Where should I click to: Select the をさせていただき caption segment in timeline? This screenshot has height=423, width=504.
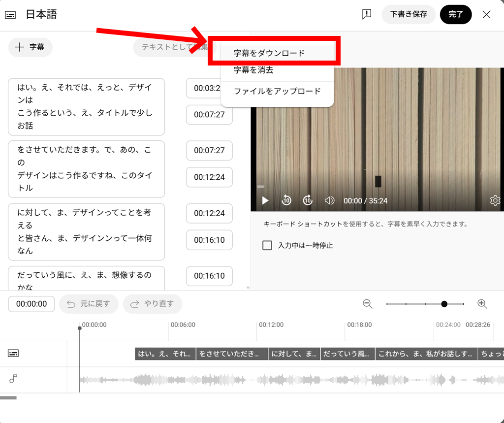tap(232, 354)
